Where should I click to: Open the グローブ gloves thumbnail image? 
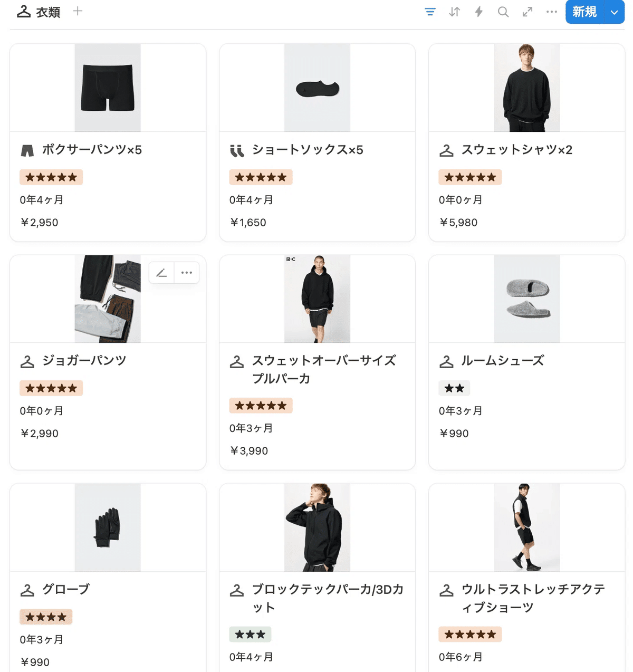108,527
